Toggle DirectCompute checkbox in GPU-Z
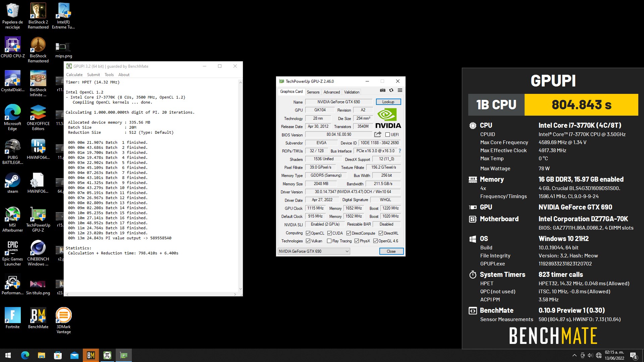Screen dimensions: 644x362 pyautogui.click(x=348, y=233)
